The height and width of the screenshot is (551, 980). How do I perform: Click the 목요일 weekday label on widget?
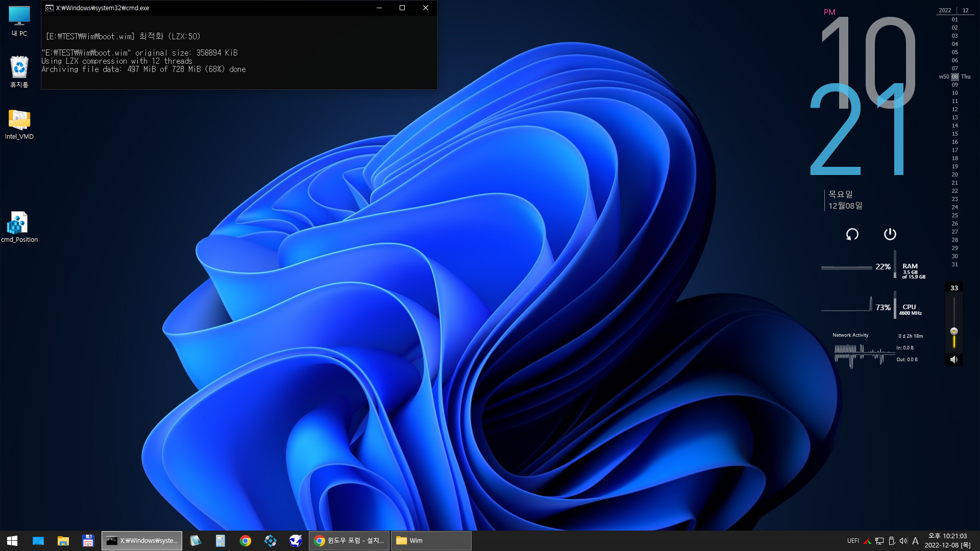point(840,194)
